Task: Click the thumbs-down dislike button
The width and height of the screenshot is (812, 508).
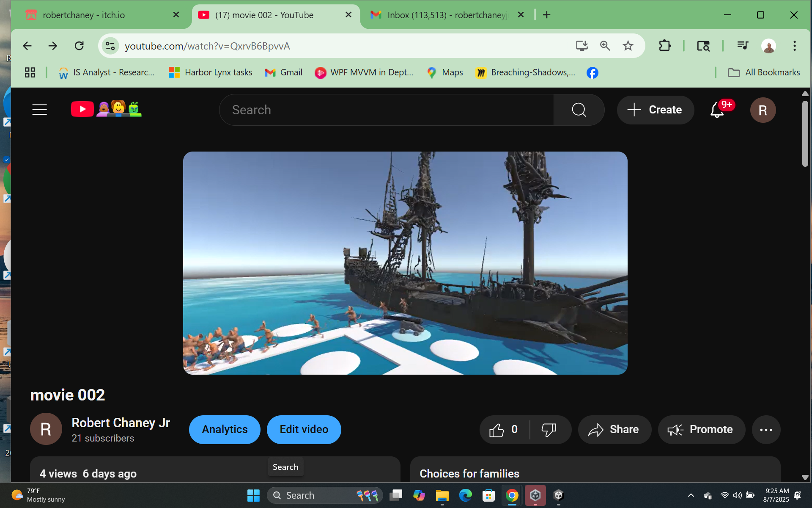Action: coord(549,430)
